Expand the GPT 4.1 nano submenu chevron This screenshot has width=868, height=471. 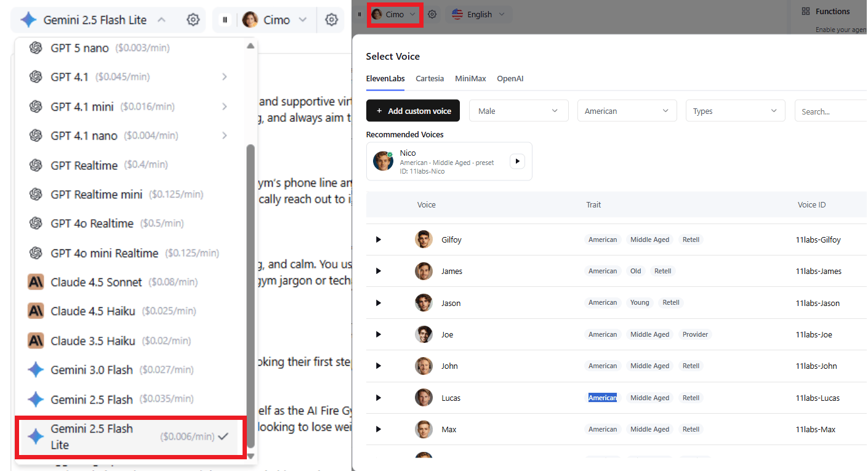pos(225,135)
